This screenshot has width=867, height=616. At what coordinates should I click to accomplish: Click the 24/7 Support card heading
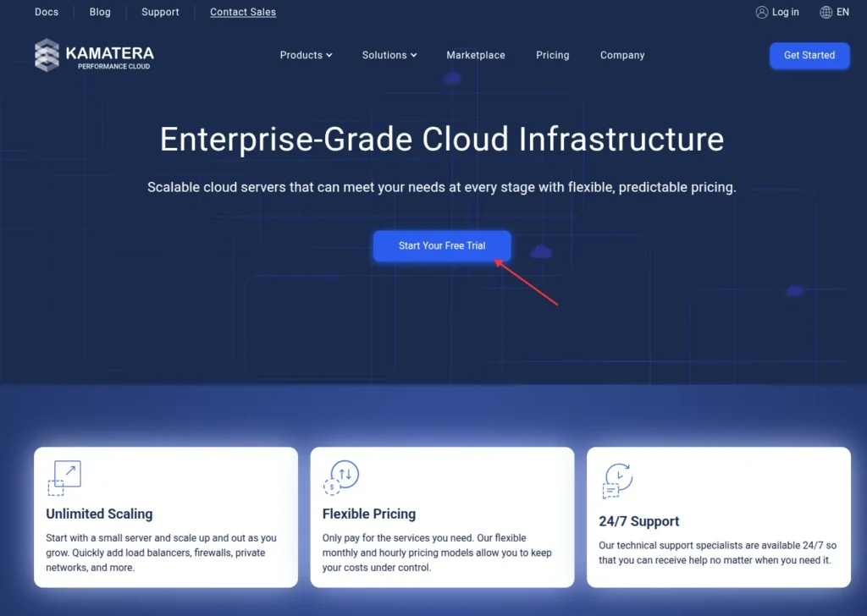638,521
